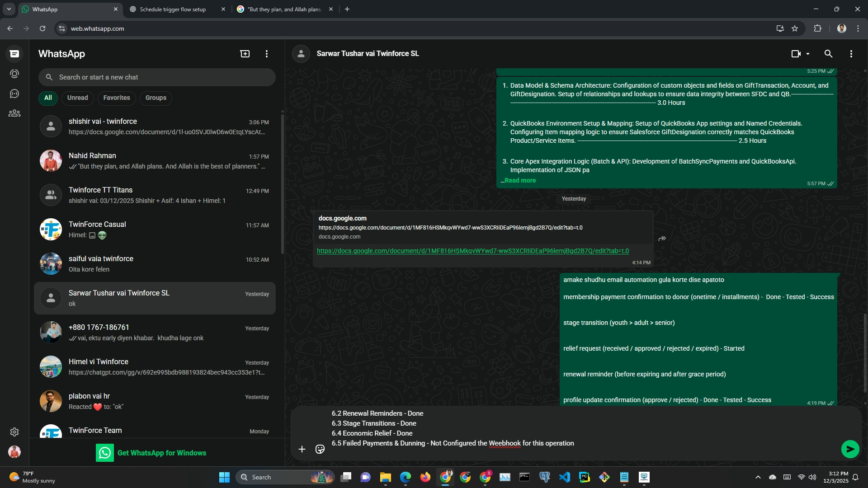868x488 pixels.
Task: Click Read more on long message
Action: pos(520,180)
